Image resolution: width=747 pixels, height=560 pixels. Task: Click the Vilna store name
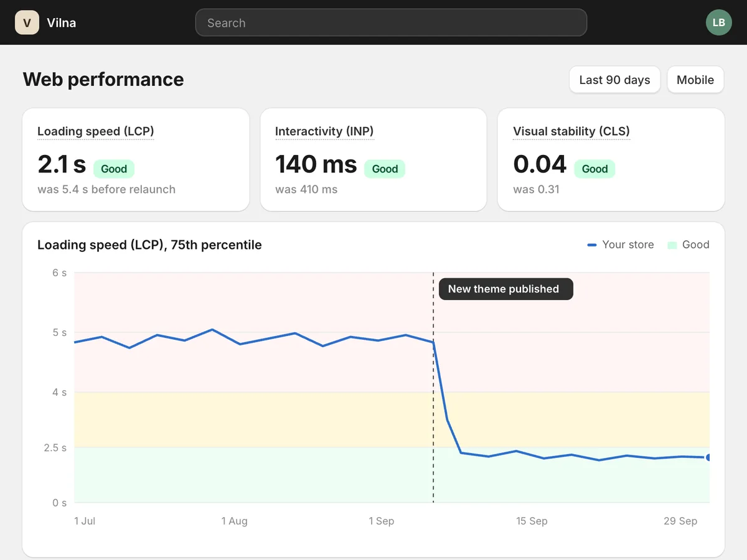pos(62,23)
